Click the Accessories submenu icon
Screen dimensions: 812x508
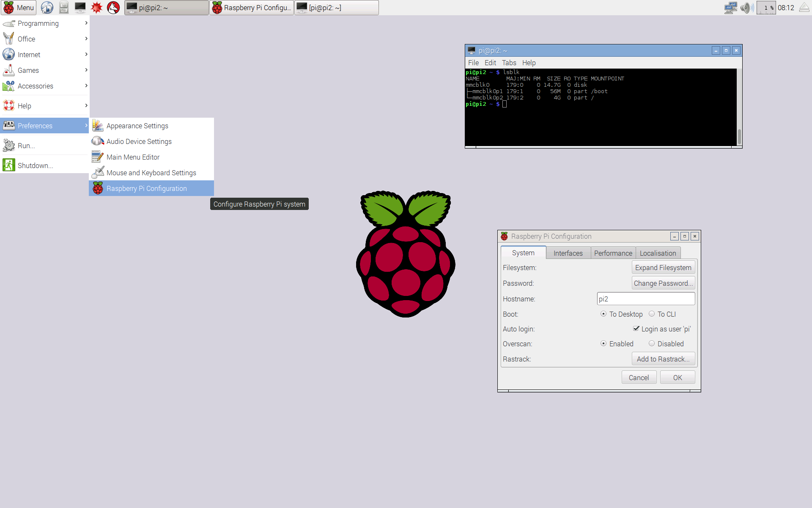pos(9,86)
